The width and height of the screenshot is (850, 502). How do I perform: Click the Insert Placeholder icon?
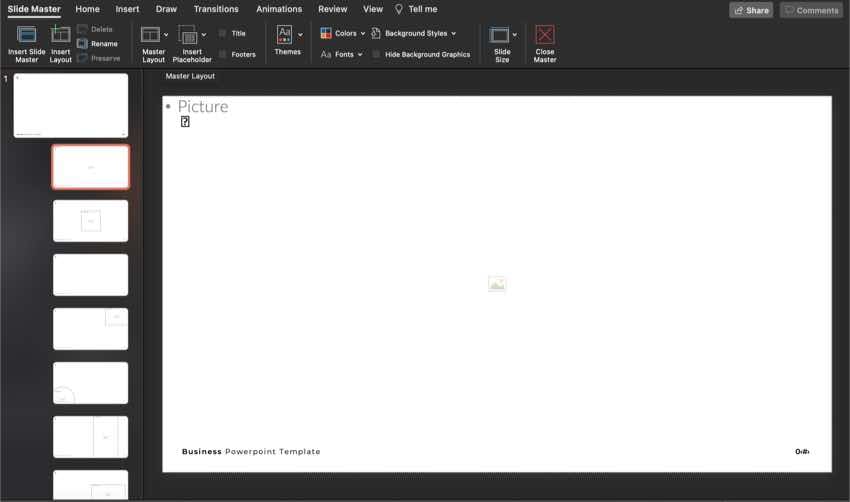coord(188,35)
